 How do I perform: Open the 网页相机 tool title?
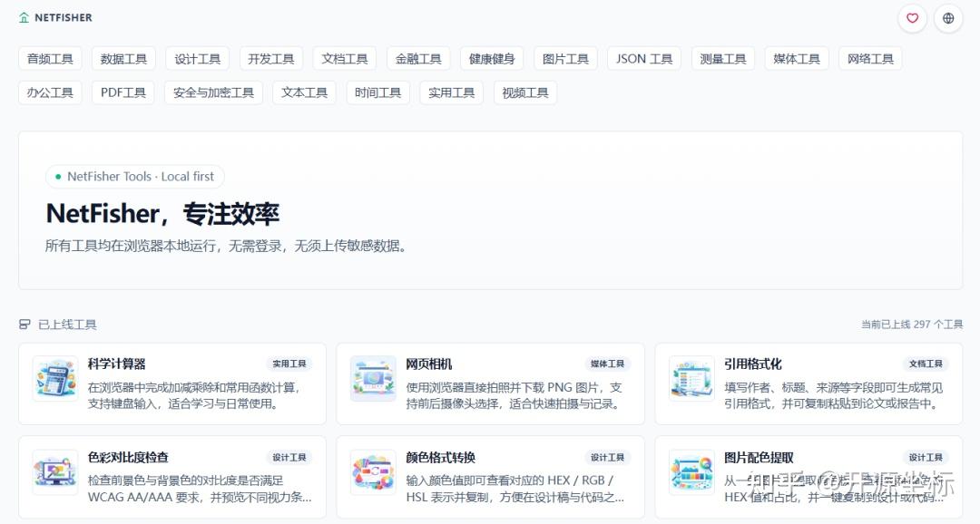coord(428,364)
